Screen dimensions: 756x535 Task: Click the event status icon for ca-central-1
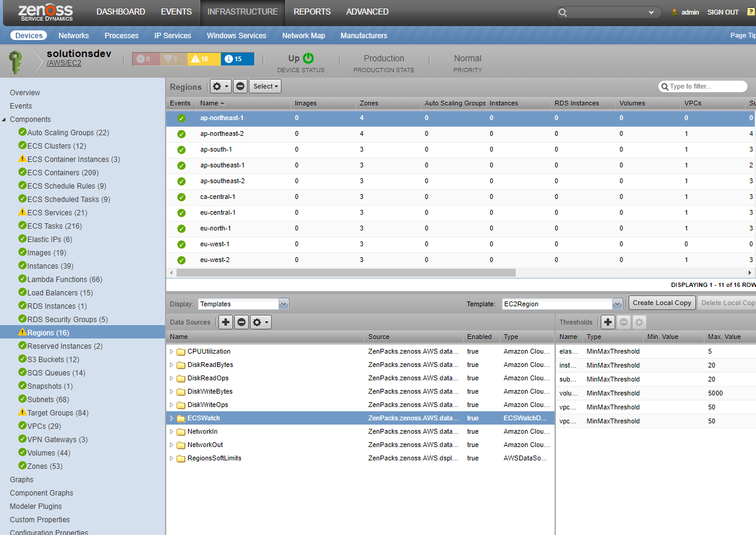click(x=181, y=197)
